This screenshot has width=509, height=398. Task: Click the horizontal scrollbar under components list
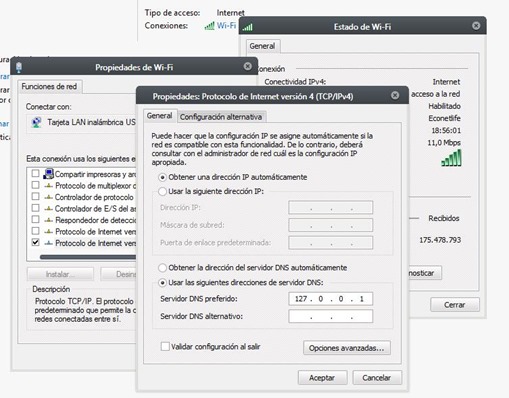(x=88, y=257)
